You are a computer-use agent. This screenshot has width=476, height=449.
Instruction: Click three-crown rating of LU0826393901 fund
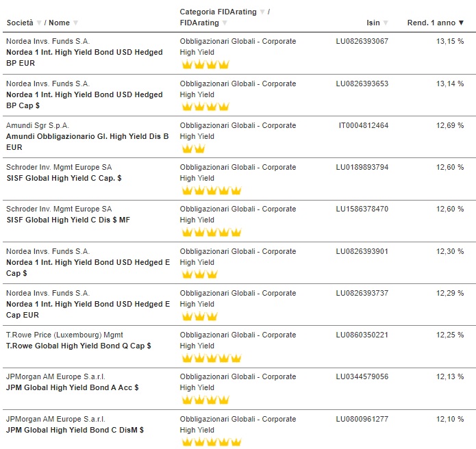tap(199, 274)
